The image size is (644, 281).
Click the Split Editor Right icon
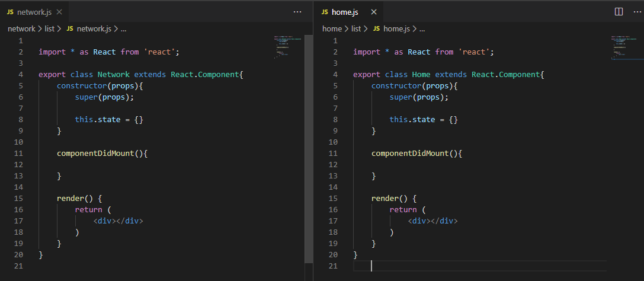(x=619, y=12)
